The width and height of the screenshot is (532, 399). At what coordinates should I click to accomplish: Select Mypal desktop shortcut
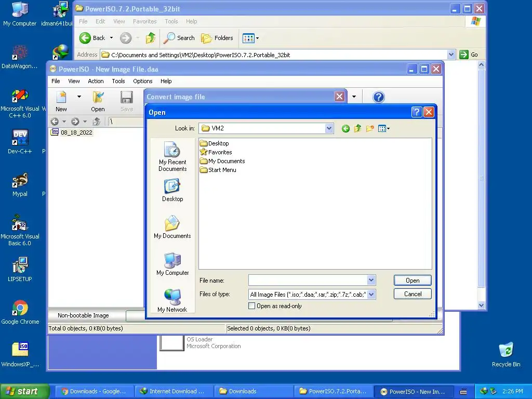click(x=20, y=184)
